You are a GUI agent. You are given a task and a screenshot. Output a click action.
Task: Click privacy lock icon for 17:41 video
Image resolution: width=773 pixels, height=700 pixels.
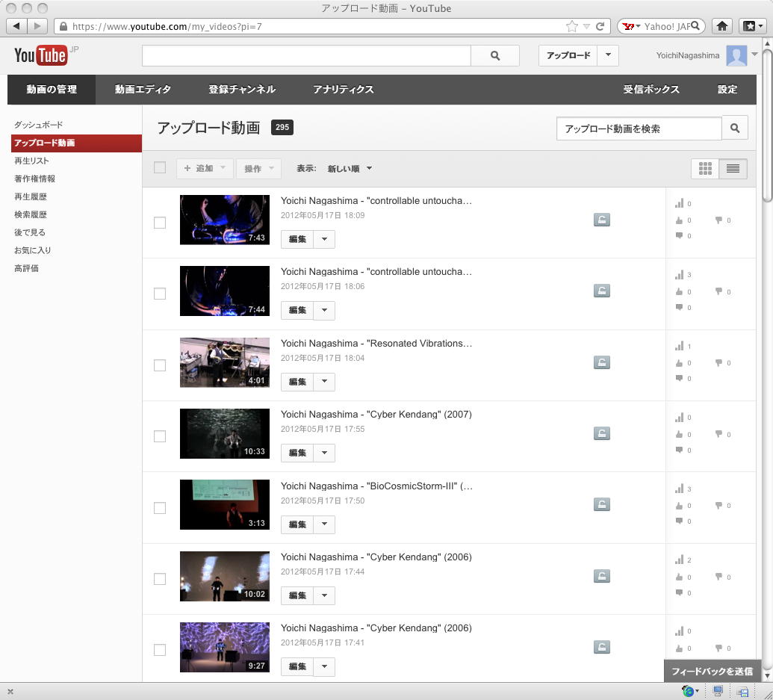coord(601,647)
